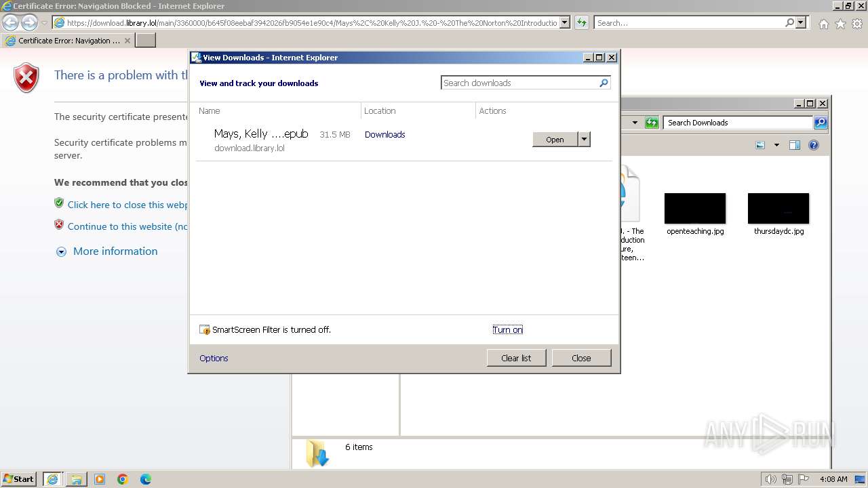The image size is (868, 488).
Task: Click Turn on SmartScreen Filter link
Action: (x=508, y=330)
